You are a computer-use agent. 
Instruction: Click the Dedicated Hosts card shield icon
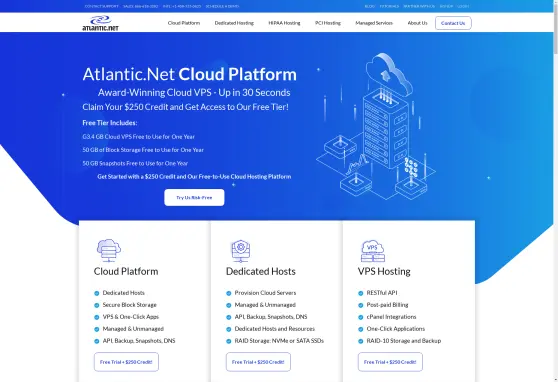tap(241, 251)
